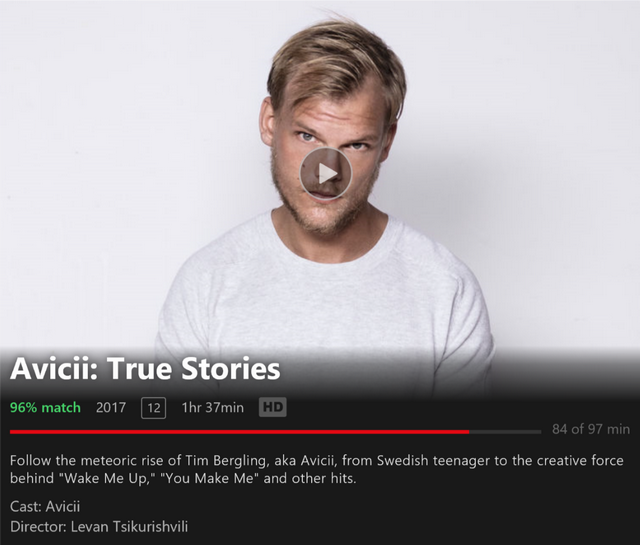Open director Levan Tsikurishvili link
The height and width of the screenshot is (545, 640).
pos(129,527)
